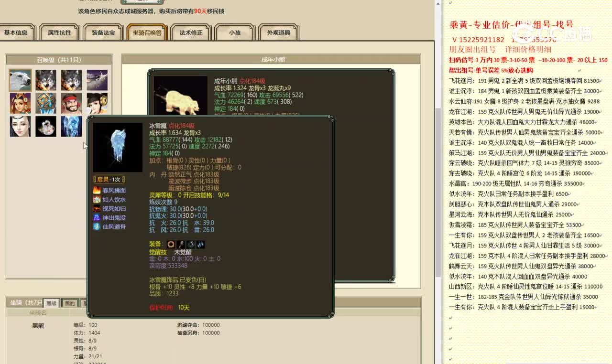Screen dimensions: 612x364
Task: Click the 视死如归 skill icon
Action: [97, 208]
